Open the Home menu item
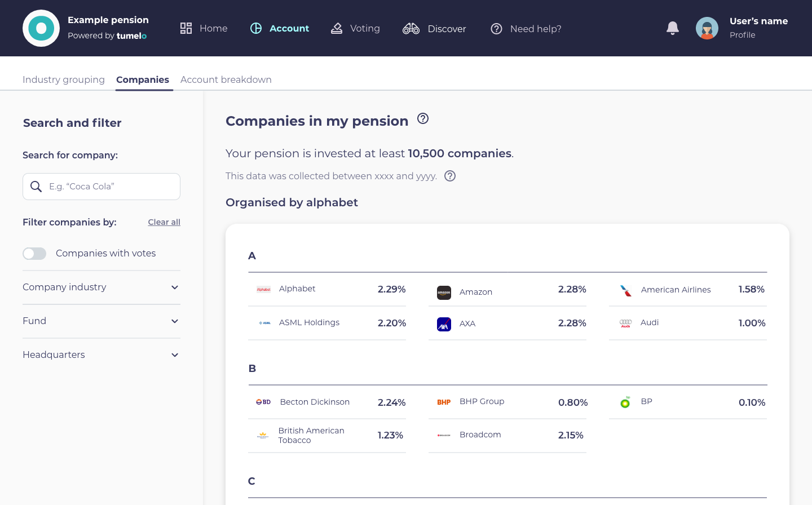The width and height of the screenshot is (812, 505). (204, 28)
